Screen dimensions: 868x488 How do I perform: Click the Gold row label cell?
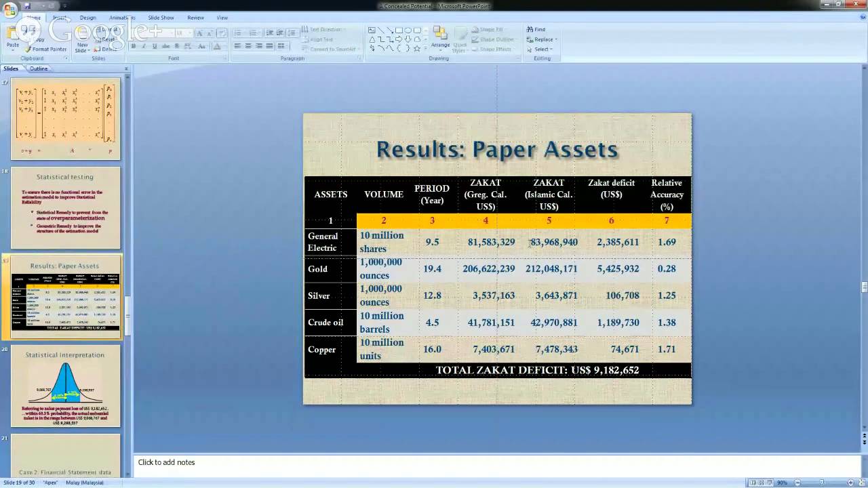coord(330,269)
